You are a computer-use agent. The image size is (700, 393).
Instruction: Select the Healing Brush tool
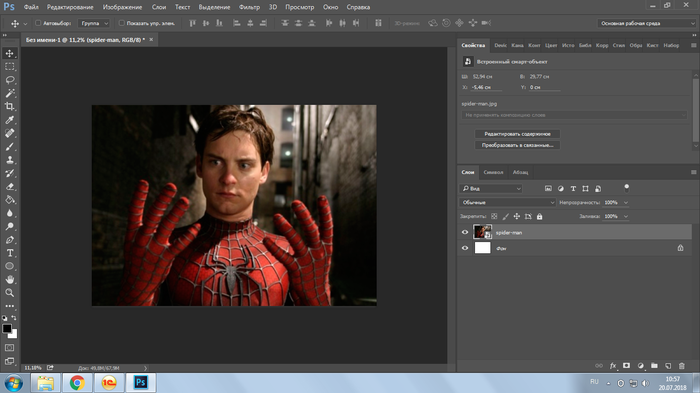(x=9, y=133)
